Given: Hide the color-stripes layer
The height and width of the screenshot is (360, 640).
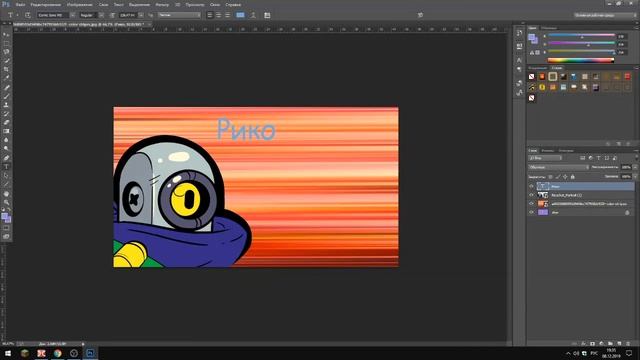Looking at the screenshot, I should pyautogui.click(x=531, y=204).
